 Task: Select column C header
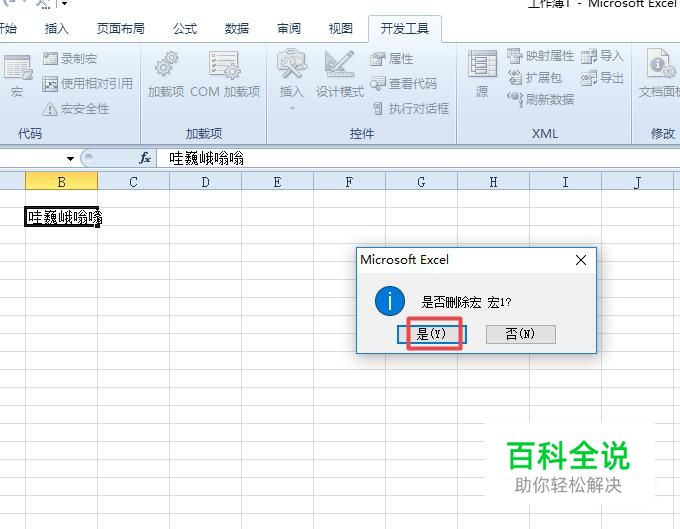click(134, 182)
